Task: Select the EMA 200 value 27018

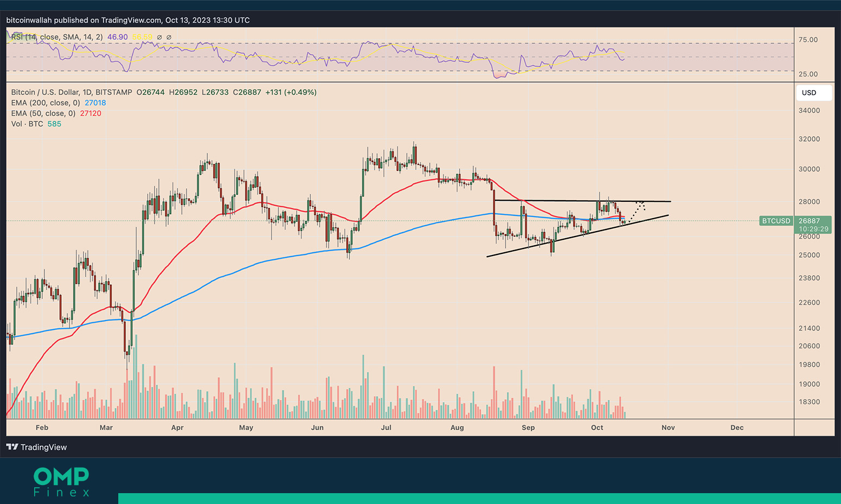Action: (95, 103)
